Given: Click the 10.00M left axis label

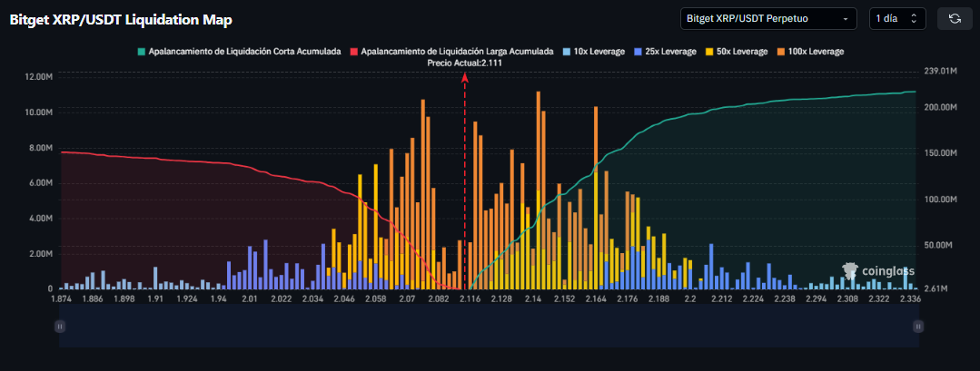Looking at the screenshot, I should [40, 112].
